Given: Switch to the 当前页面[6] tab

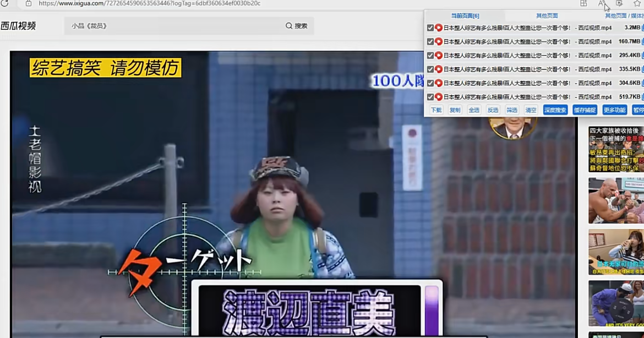Looking at the screenshot, I should click(x=465, y=16).
